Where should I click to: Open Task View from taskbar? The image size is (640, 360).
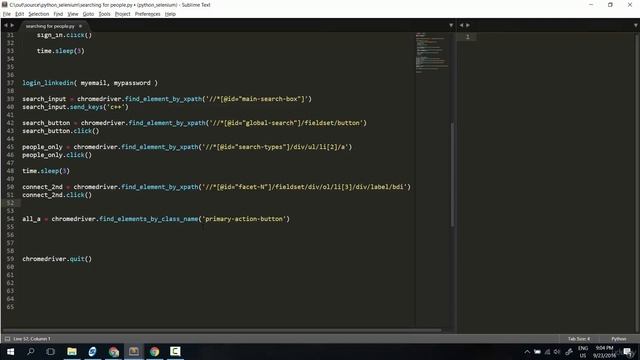[51, 351]
